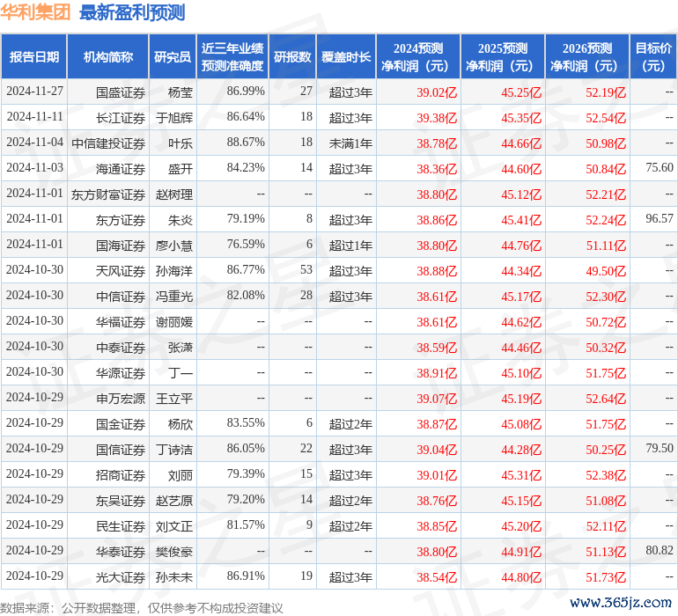Click analyst name 谢丽媛

click(174, 322)
